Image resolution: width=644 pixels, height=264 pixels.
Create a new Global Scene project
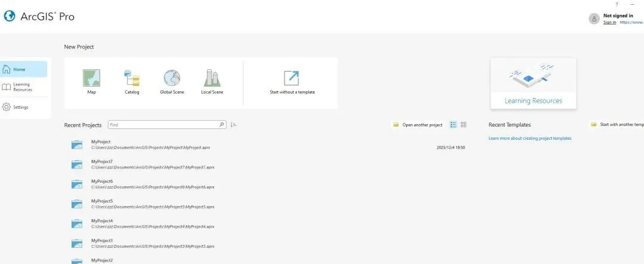[172, 82]
